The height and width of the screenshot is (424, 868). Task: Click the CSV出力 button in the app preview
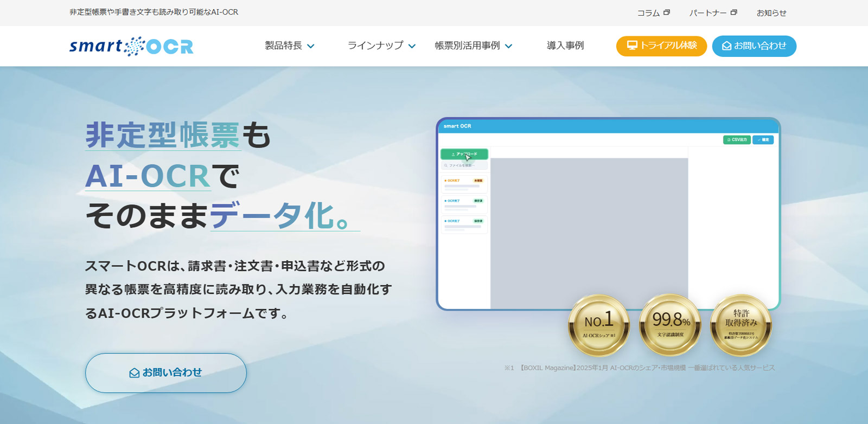coord(737,140)
